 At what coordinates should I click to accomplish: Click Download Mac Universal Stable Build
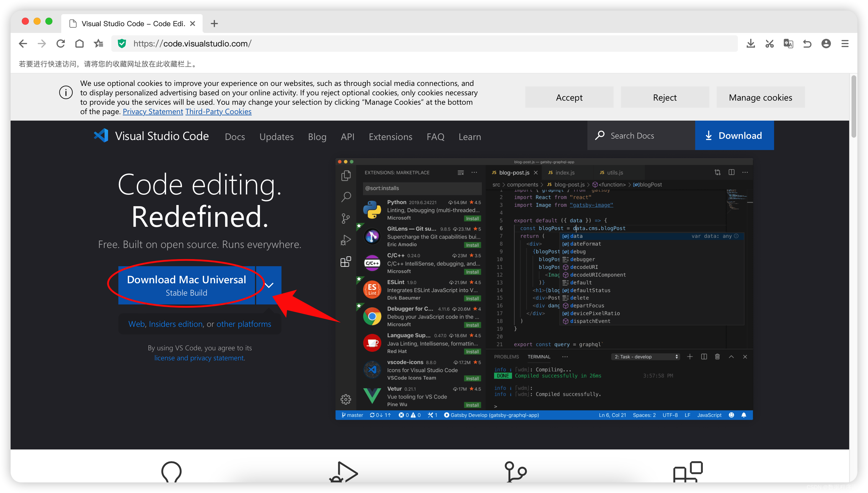coord(186,285)
